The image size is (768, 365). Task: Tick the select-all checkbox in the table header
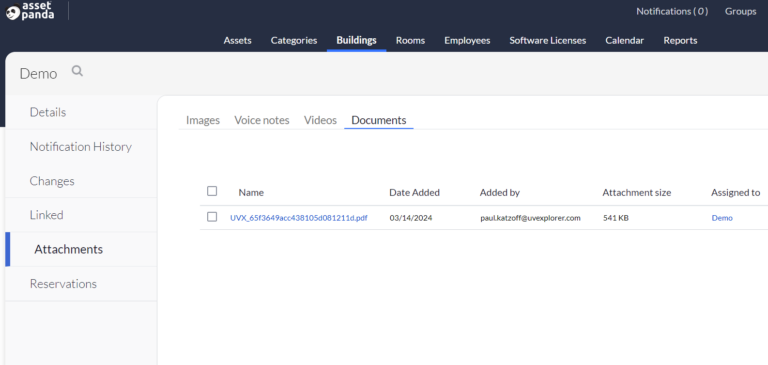212,191
